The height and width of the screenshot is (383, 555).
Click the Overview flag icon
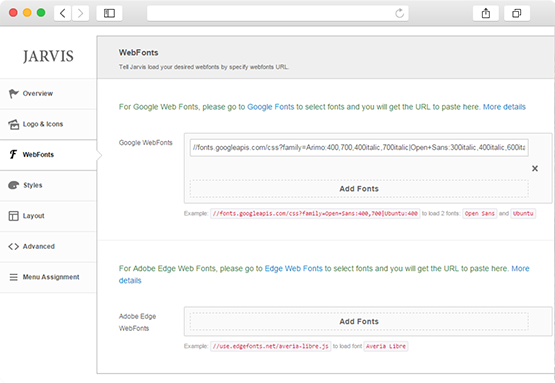point(13,93)
